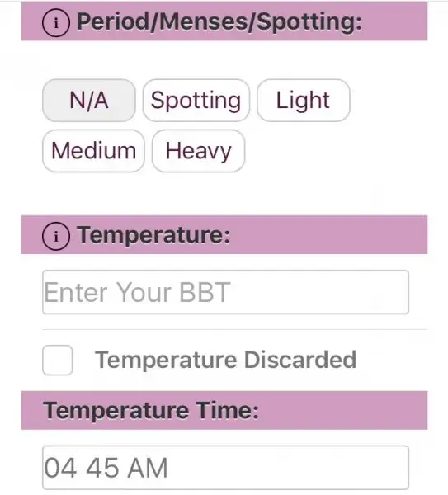Screen dimensions: 448x495
Task: Click the Temperature section header text
Action: 153,235
